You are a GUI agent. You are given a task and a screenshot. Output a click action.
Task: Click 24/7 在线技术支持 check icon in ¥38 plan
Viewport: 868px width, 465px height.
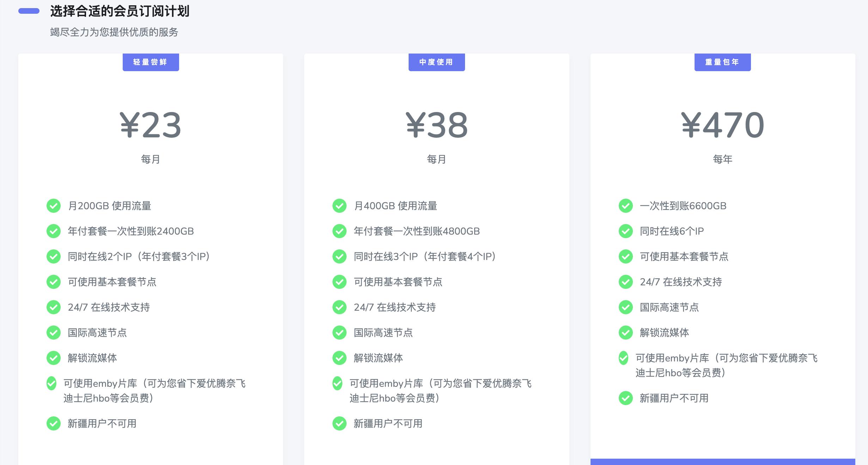pyautogui.click(x=340, y=307)
